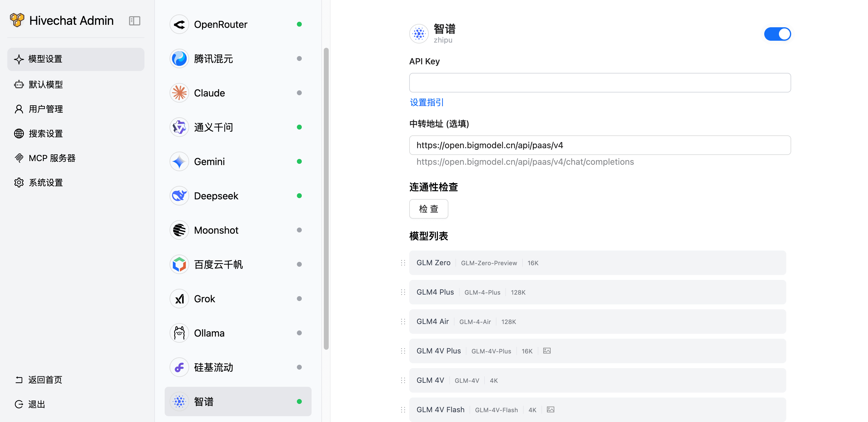Select Claude provider icon
The image size is (868, 422).
(179, 93)
